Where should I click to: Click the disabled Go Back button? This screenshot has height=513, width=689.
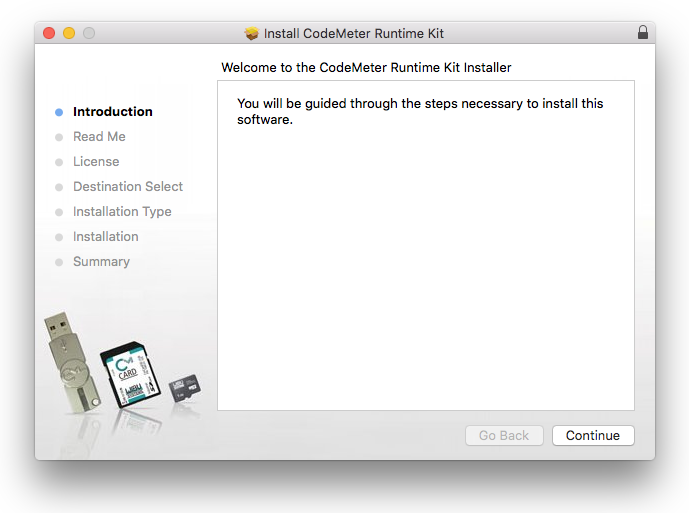tap(504, 435)
